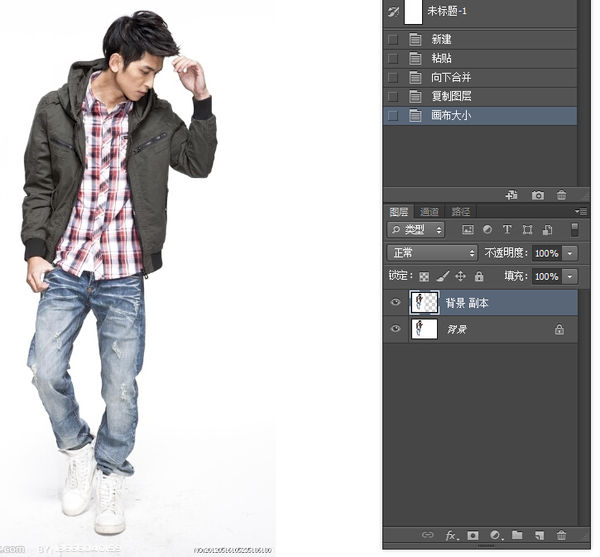
Task: Delete layer with layers panel trash icon
Action: [x=561, y=535]
